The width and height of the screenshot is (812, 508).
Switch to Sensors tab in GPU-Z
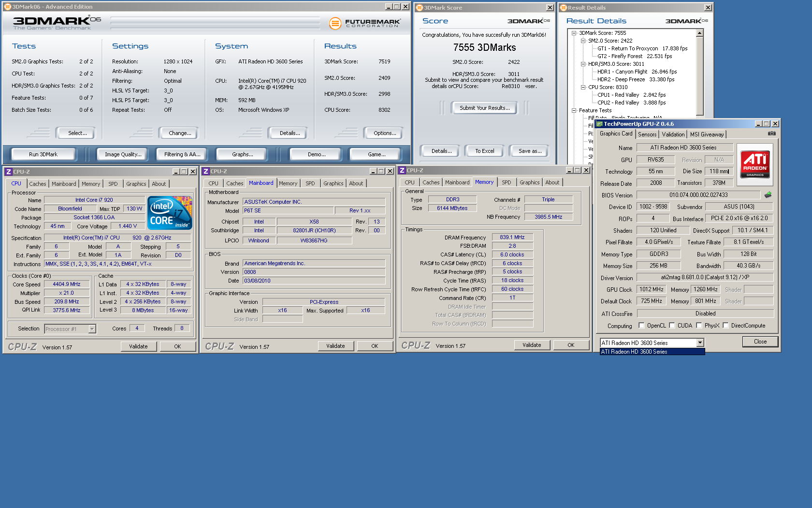click(x=647, y=134)
